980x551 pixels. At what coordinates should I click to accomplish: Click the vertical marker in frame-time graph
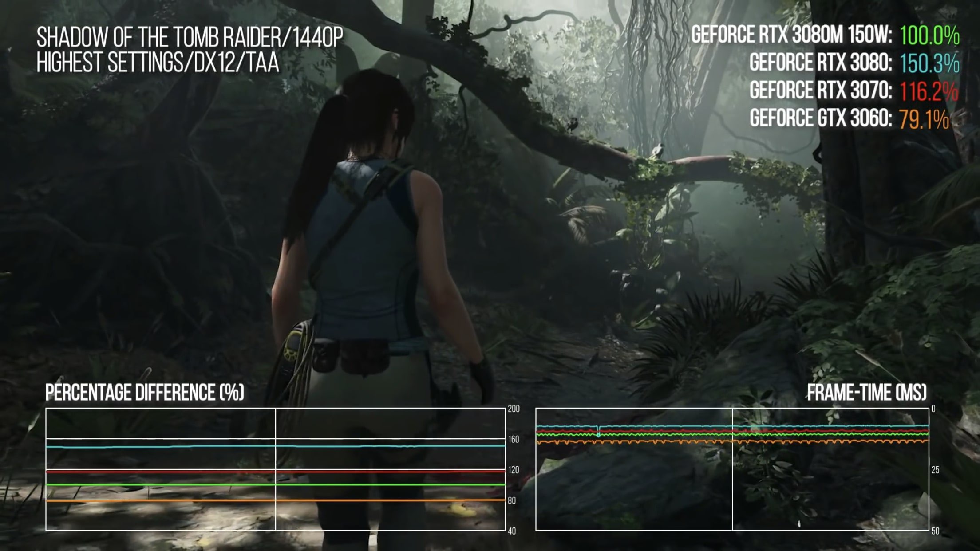(732, 488)
